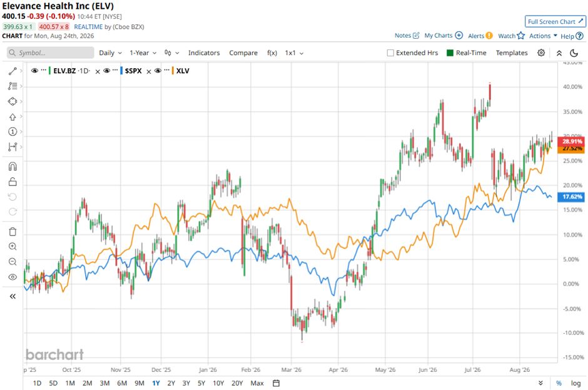Select the Max time range

[x=257, y=383]
